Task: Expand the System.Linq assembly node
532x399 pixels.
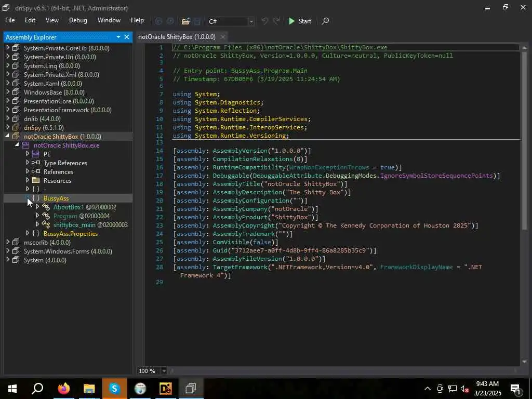Action: (x=8, y=65)
